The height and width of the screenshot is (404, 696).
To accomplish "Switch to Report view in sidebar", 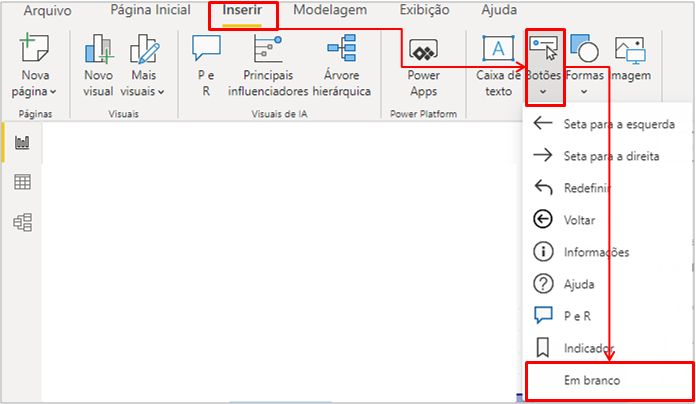I will click(x=21, y=143).
